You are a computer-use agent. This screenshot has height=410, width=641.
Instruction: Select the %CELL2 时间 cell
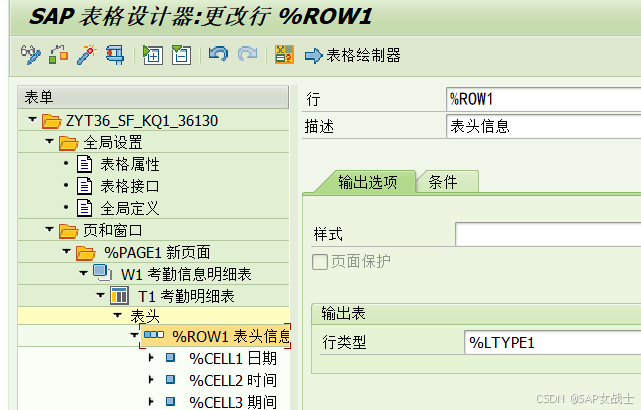click(233, 381)
